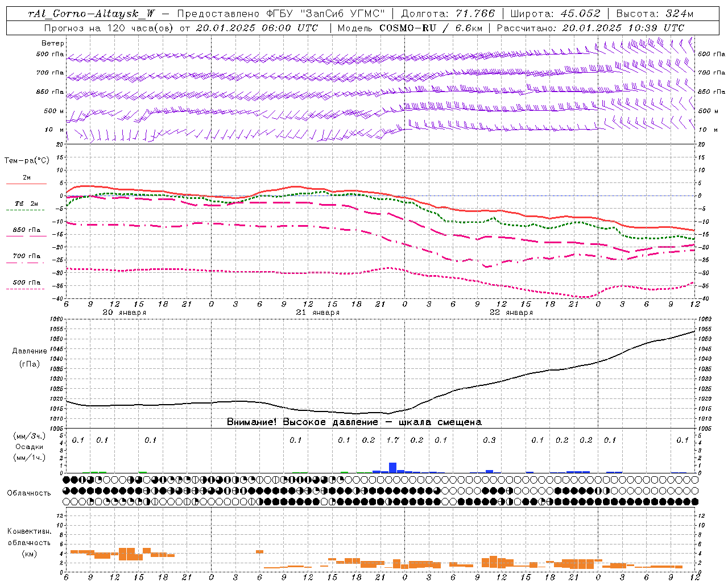Select the text Предоставлено ФГБУ "ЗапСиб УГМС"
The height and width of the screenshot is (582, 728).
pyautogui.click(x=281, y=14)
